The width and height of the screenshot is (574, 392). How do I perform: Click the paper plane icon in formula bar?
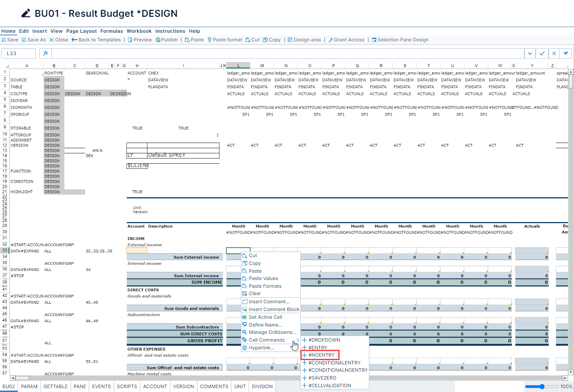566,53
